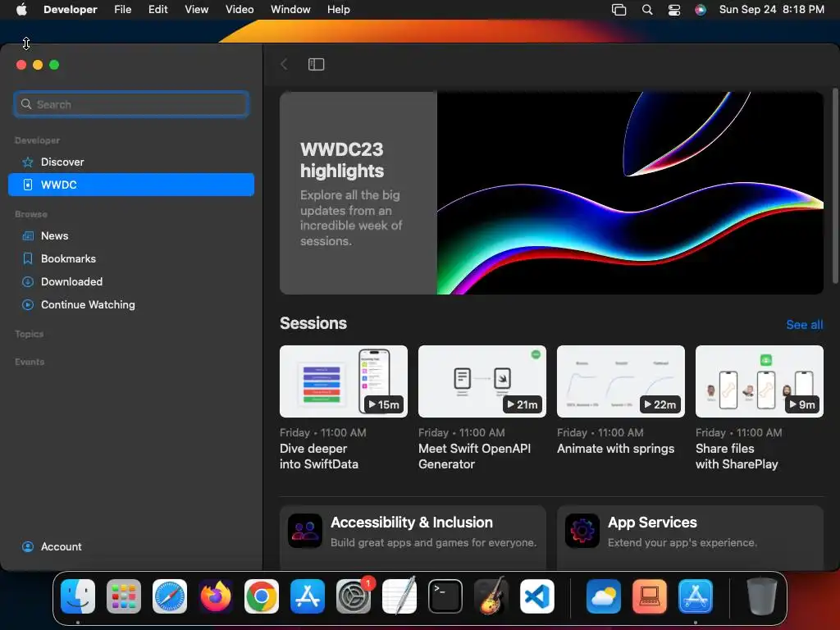Open the View menu

click(x=197, y=9)
